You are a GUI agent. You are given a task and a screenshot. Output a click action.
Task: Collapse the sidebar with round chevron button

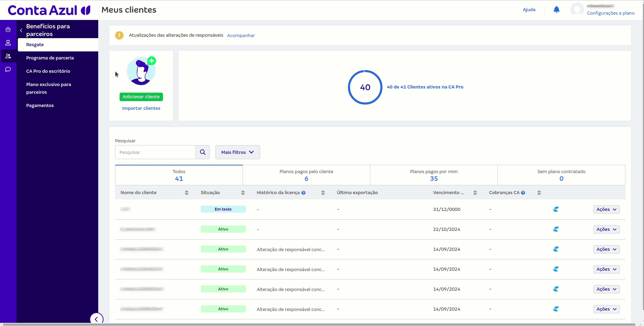96,319
